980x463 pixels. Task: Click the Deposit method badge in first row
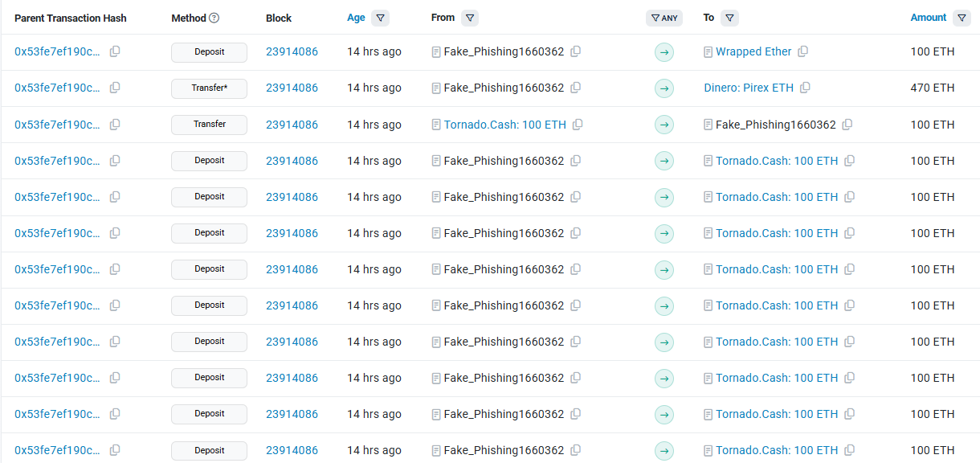(x=209, y=52)
